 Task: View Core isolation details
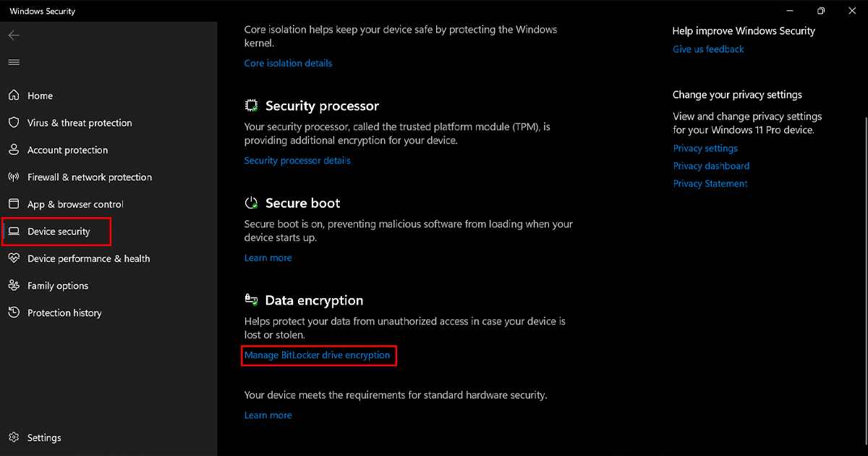(x=288, y=63)
